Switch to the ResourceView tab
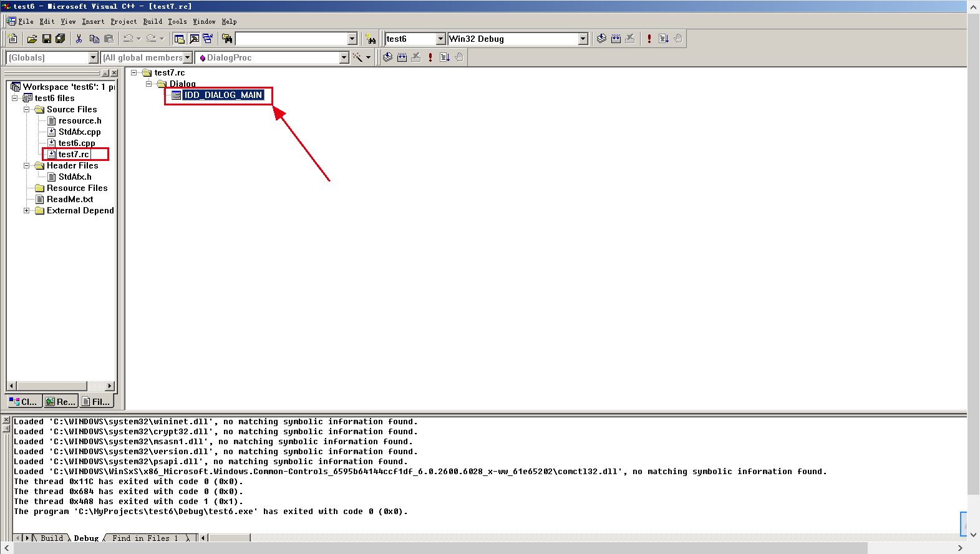Image resolution: width=980 pixels, height=554 pixels. (x=61, y=401)
